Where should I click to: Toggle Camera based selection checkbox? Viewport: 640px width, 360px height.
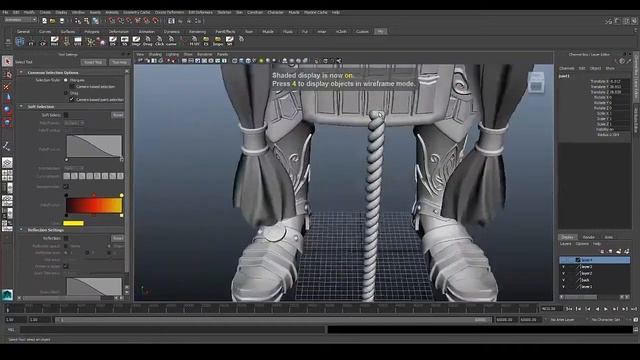[x=72, y=87]
